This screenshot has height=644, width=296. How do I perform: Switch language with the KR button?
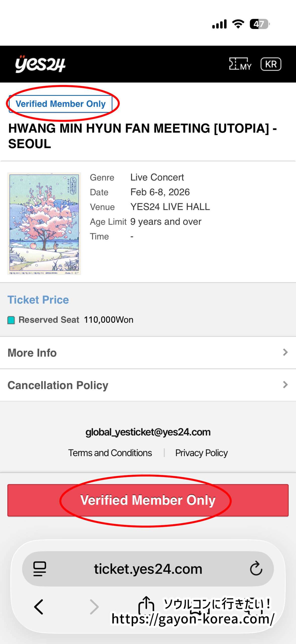click(x=271, y=64)
